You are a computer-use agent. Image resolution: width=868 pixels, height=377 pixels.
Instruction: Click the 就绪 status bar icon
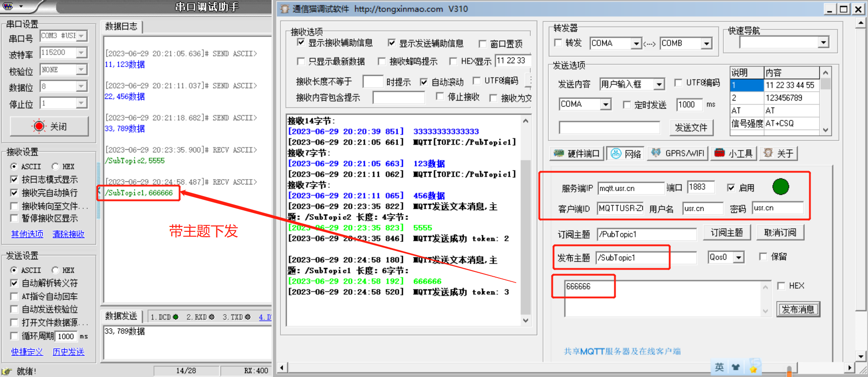click(x=7, y=371)
